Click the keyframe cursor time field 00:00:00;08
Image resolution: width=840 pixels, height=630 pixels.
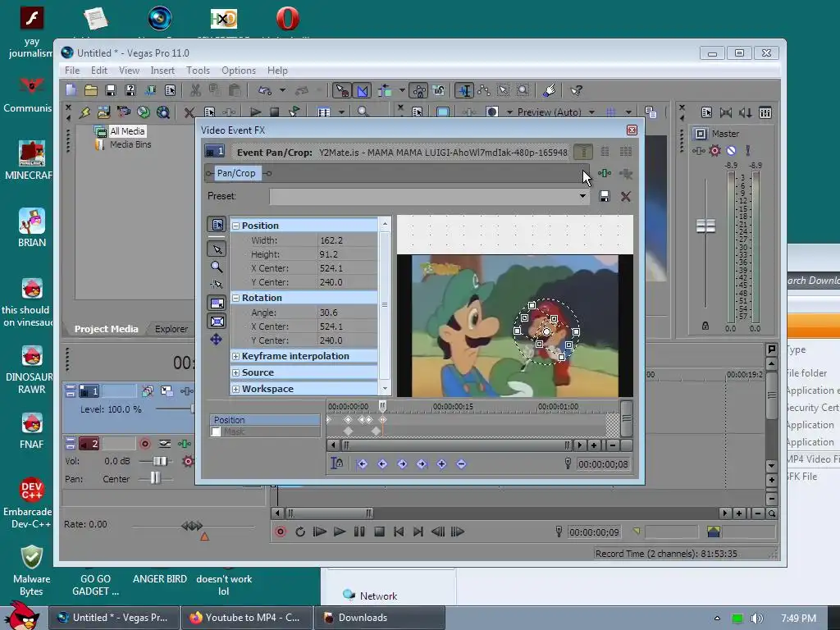[603, 464]
